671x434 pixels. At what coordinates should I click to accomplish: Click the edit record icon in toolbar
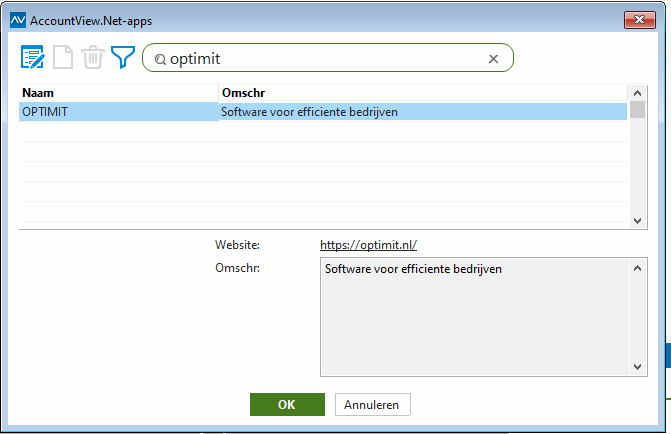click(33, 57)
